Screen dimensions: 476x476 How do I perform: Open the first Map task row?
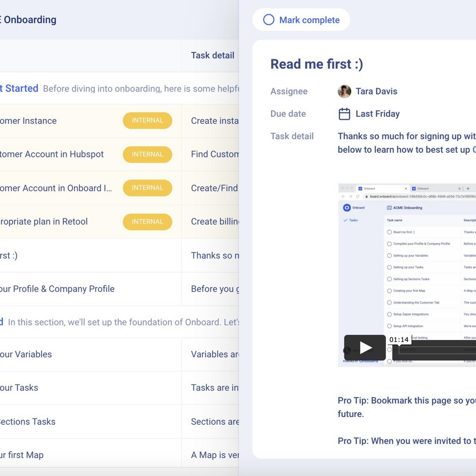[x=22, y=455]
